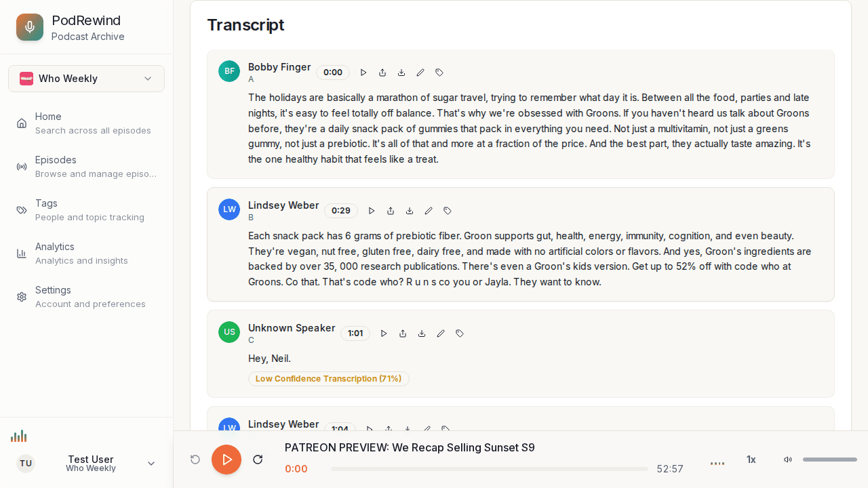Click the PodRewind microphone logo
868x488 pixels.
30,27
